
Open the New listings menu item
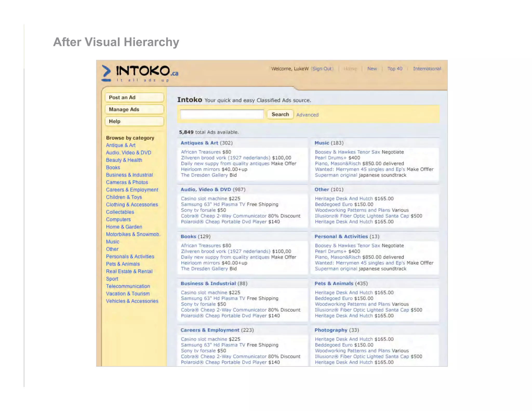372,69
